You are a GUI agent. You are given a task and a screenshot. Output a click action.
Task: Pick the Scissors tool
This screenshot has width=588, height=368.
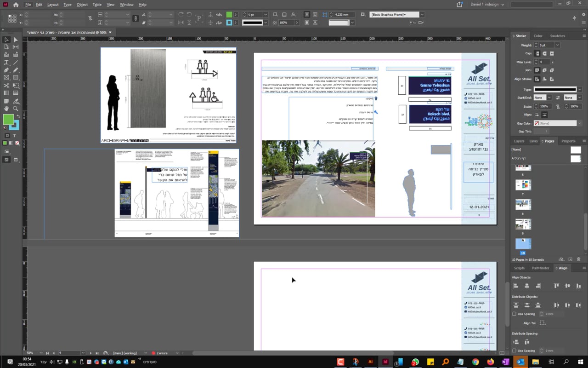(6, 86)
